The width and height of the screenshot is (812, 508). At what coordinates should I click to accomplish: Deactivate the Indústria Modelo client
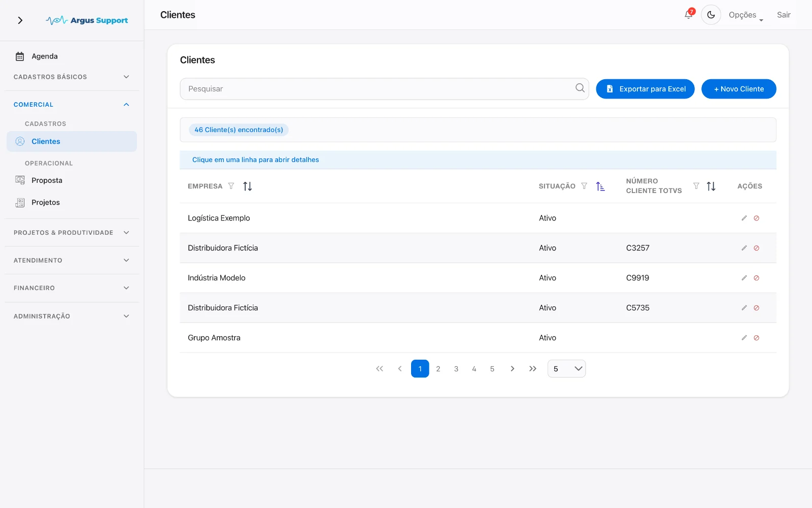[x=756, y=278]
